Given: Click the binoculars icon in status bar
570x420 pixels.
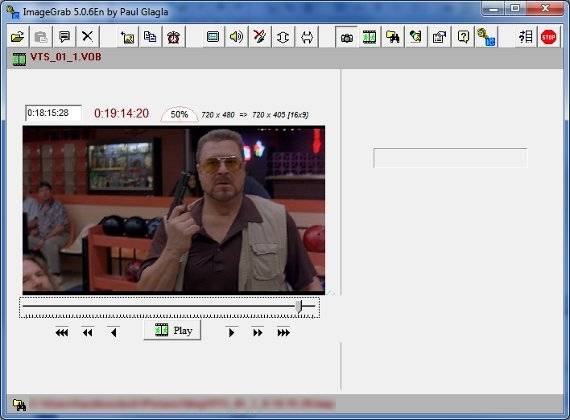Looking at the screenshot, I should pyautogui.click(x=19, y=404).
